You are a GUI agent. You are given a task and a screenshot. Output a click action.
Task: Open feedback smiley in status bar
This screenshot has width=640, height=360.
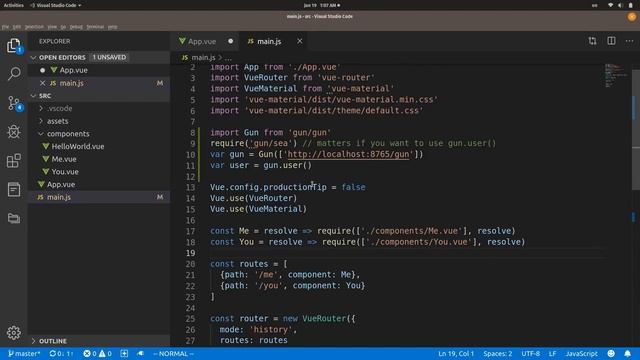(611, 353)
